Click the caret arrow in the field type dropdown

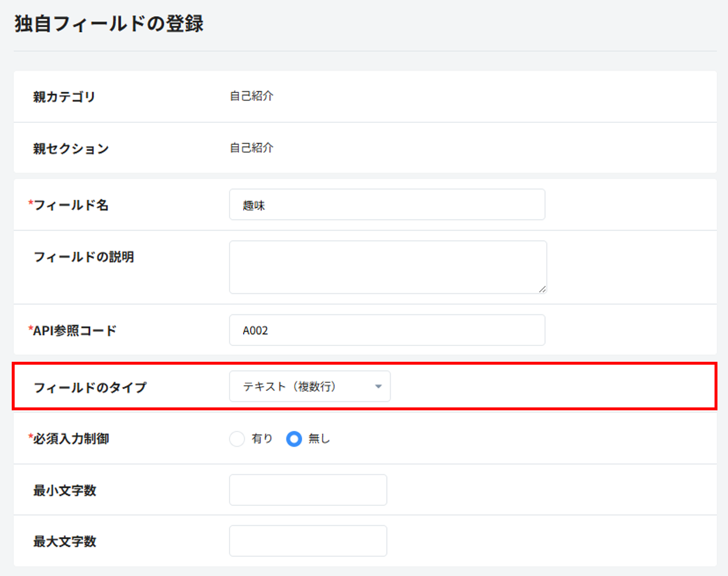coord(378,386)
